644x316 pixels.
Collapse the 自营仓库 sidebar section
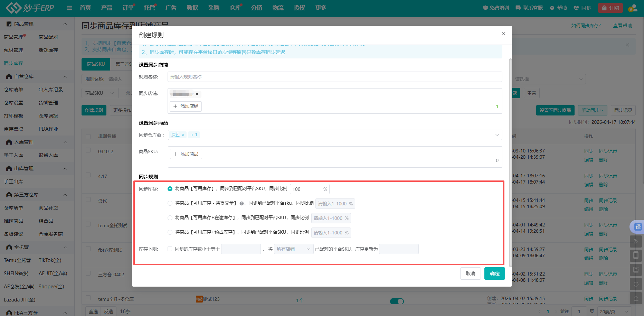tap(65, 76)
